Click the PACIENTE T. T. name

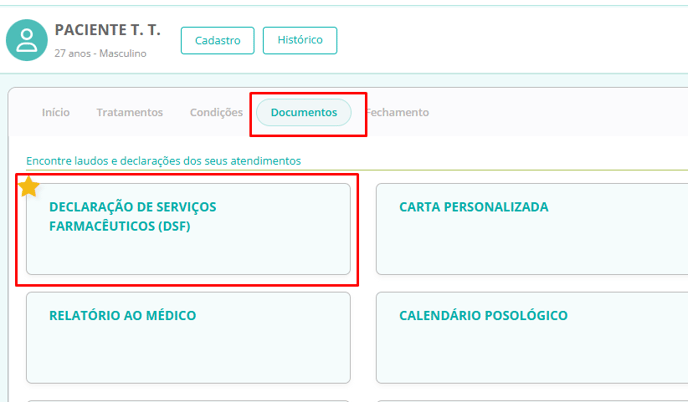point(107,31)
